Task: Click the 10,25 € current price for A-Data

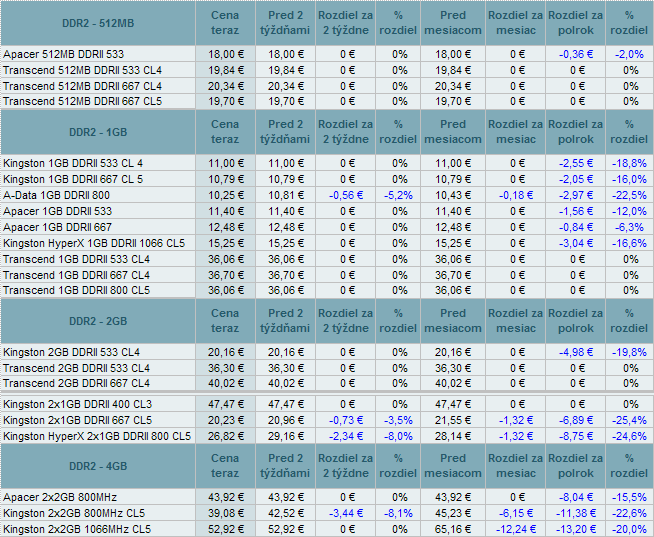Action: (x=226, y=195)
